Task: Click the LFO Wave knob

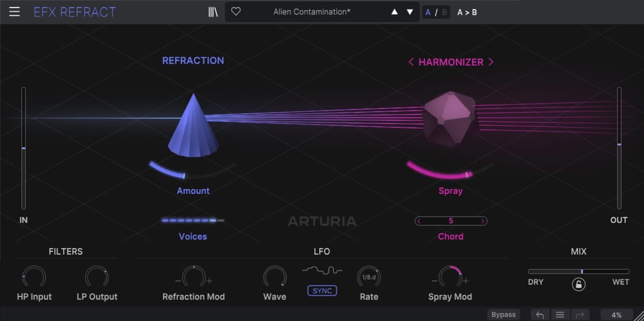Action: tap(274, 277)
